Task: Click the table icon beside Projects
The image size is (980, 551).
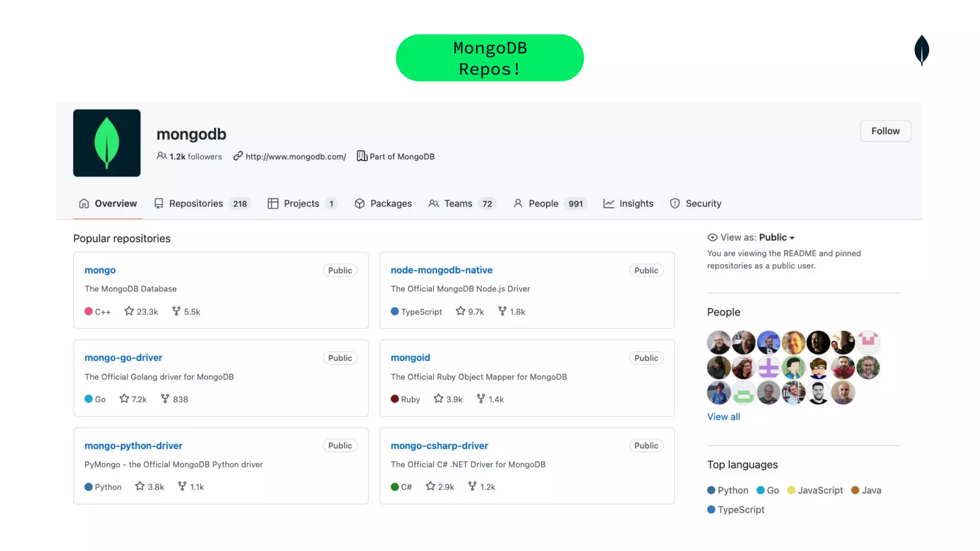Action: click(273, 203)
